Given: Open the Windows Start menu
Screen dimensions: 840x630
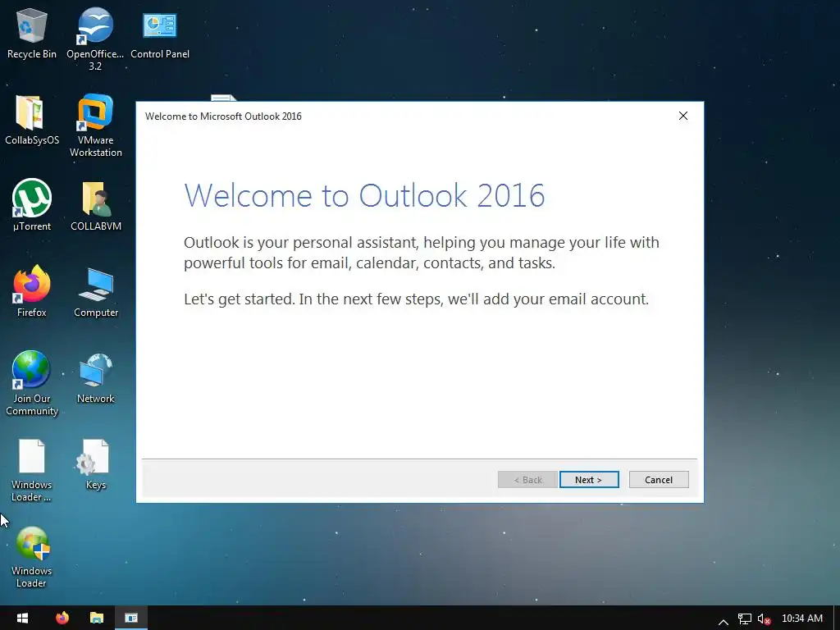Looking at the screenshot, I should tap(22, 618).
